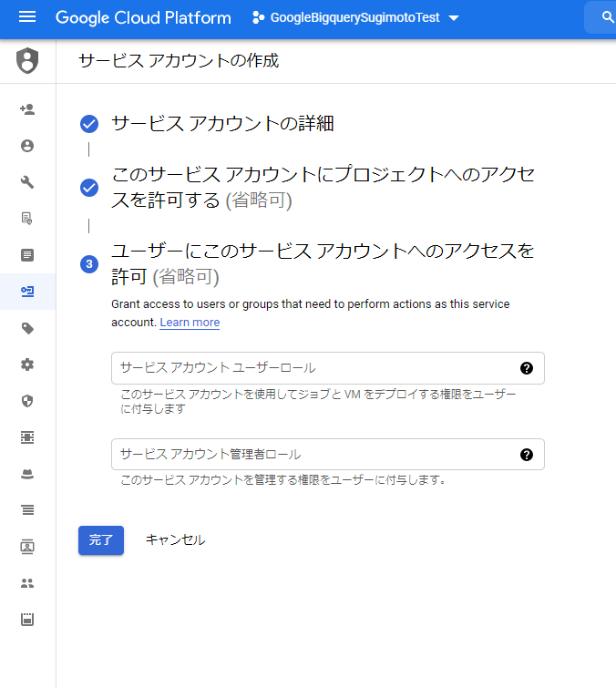Click the IAM shield icon at sidebar top
This screenshot has height=688, width=616.
pos(27,60)
